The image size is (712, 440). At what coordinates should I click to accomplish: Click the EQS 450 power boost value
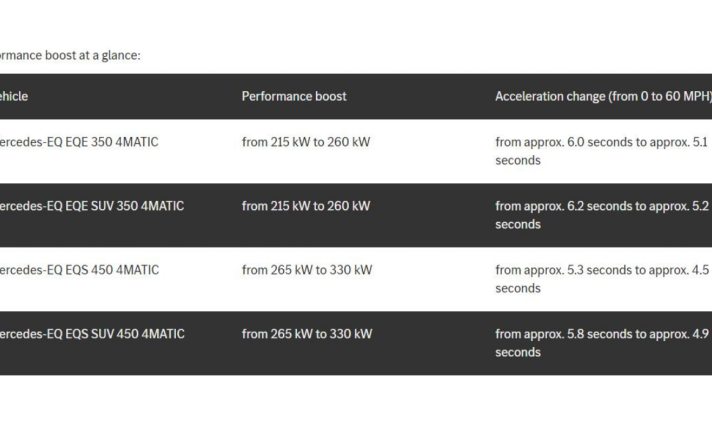click(307, 270)
